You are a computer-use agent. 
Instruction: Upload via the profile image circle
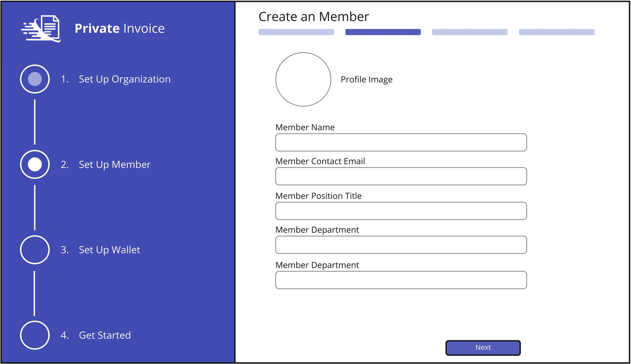[x=303, y=79]
